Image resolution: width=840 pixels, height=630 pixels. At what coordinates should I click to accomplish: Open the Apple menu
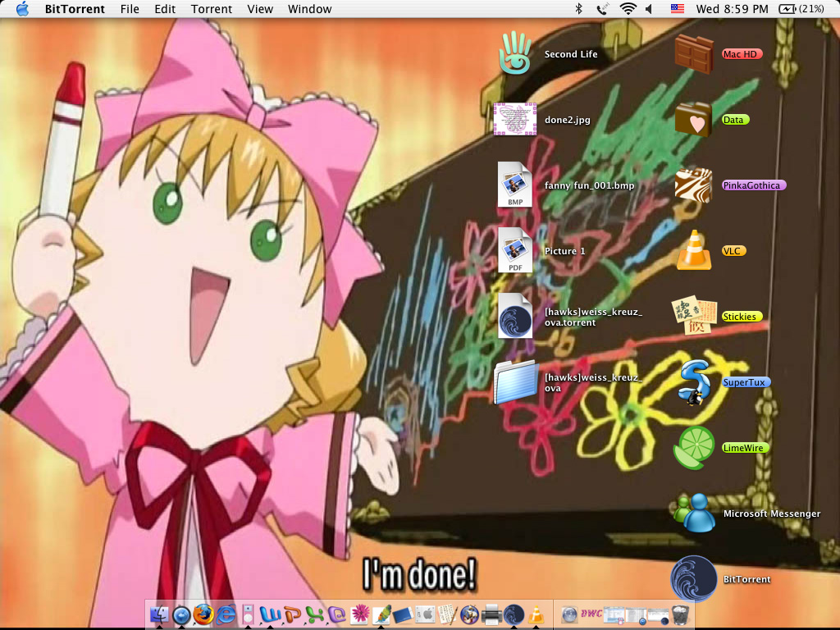[22, 9]
